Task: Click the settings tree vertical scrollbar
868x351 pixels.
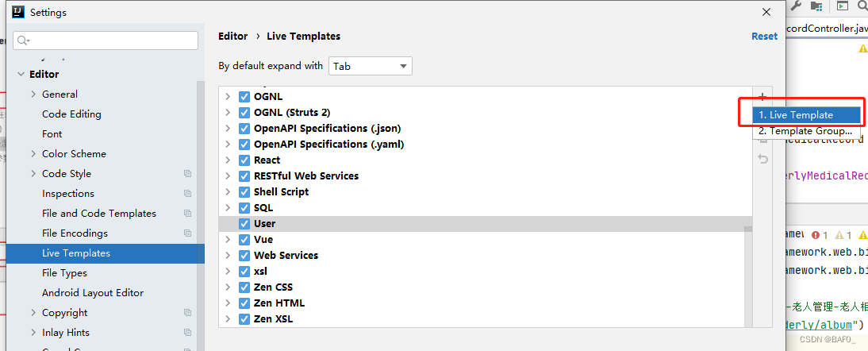Action: coord(201,216)
